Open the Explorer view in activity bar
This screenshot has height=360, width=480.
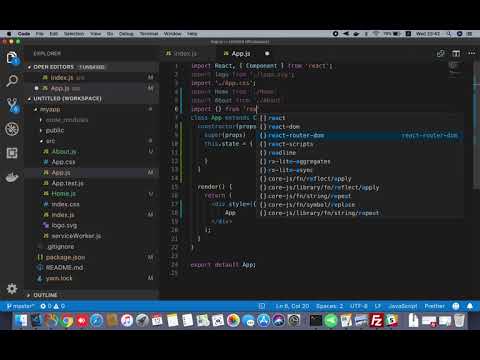pyautogui.click(x=12, y=58)
